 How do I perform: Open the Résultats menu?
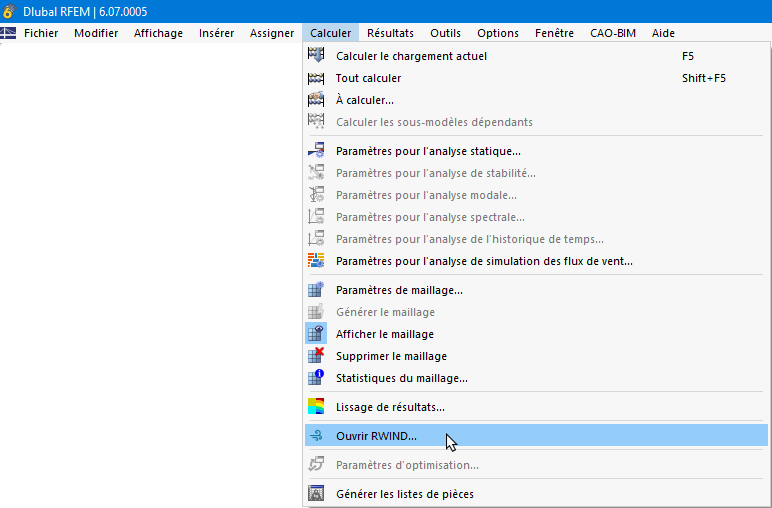390,33
